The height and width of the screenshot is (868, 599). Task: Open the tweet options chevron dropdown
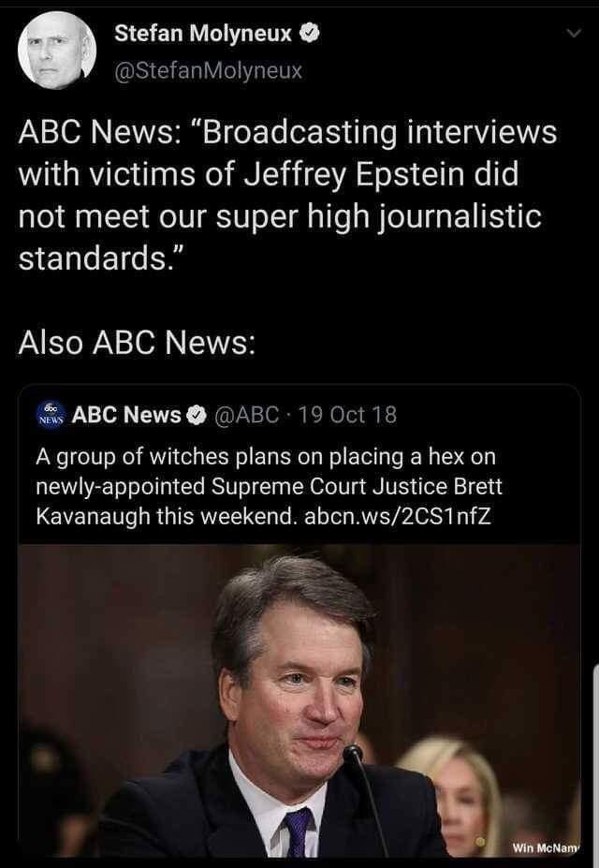coord(573,35)
